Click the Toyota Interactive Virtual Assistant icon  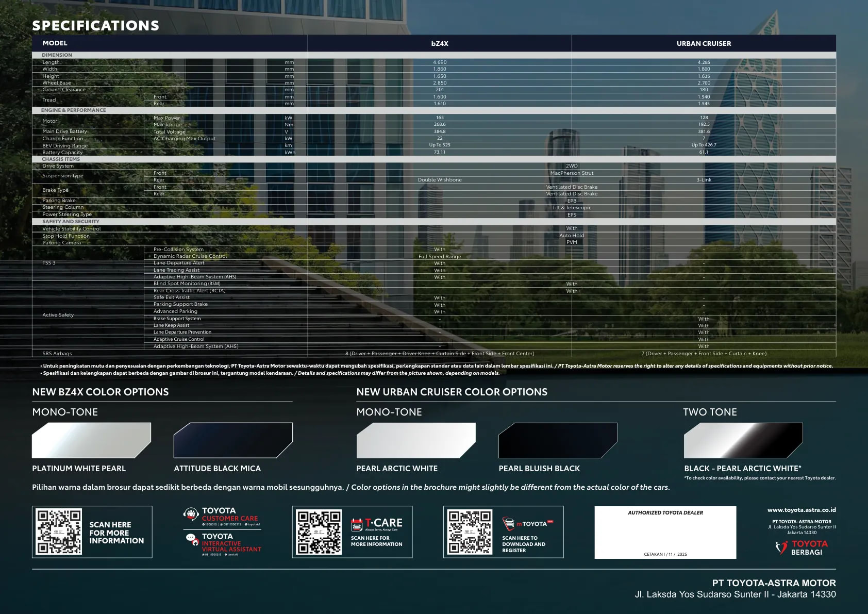pyautogui.click(x=193, y=540)
